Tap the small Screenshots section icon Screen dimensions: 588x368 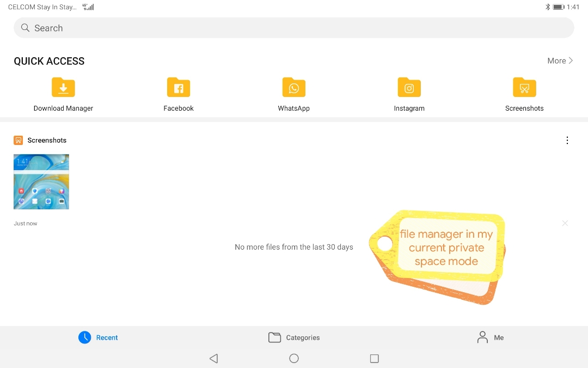(x=19, y=141)
